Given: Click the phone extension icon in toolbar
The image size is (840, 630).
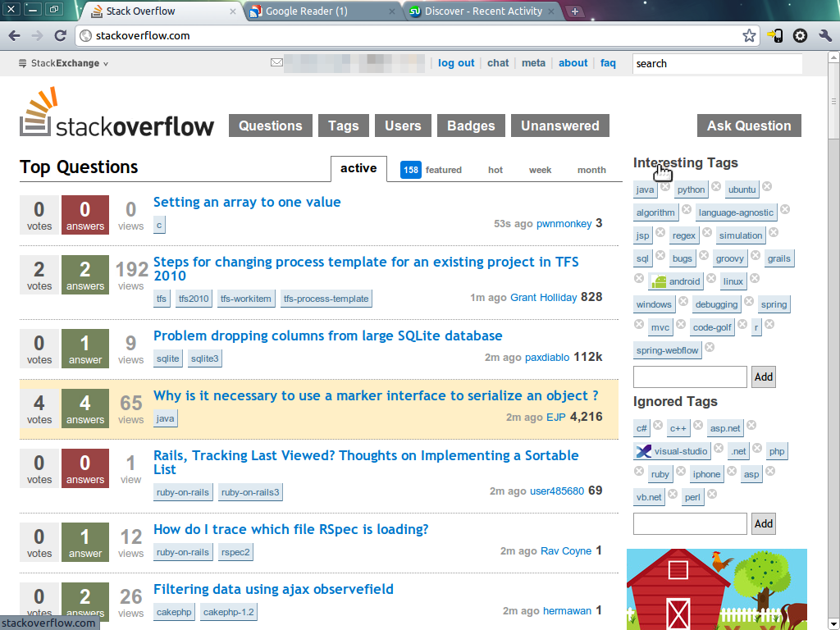Looking at the screenshot, I should (774, 36).
